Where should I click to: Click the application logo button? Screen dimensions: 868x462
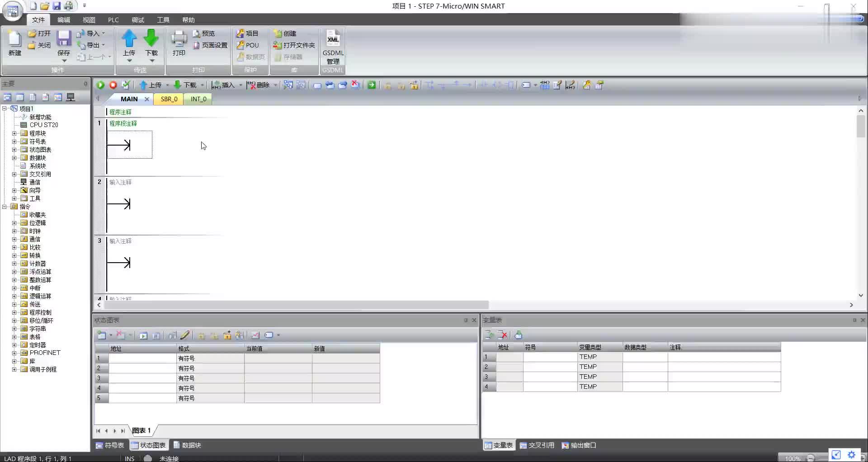13,11
